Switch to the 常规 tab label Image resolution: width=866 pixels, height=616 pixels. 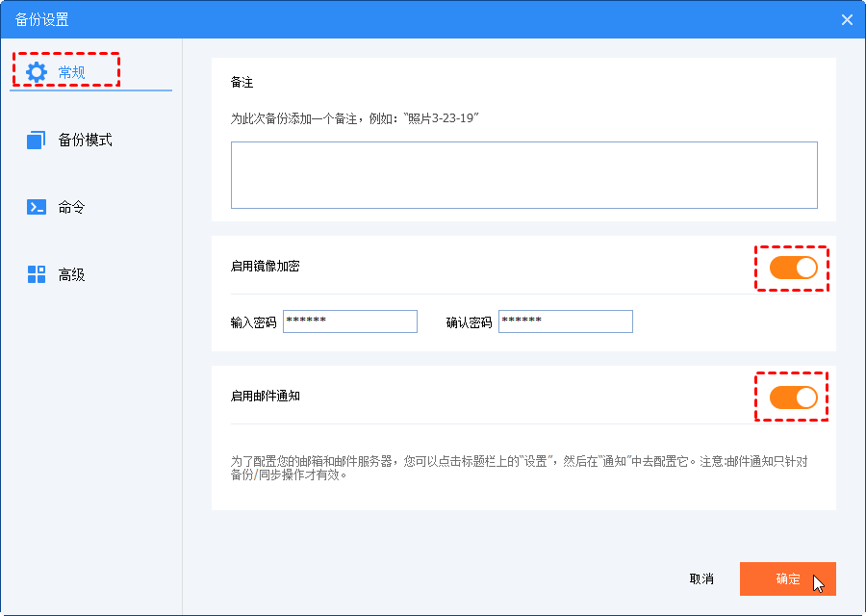coord(72,72)
